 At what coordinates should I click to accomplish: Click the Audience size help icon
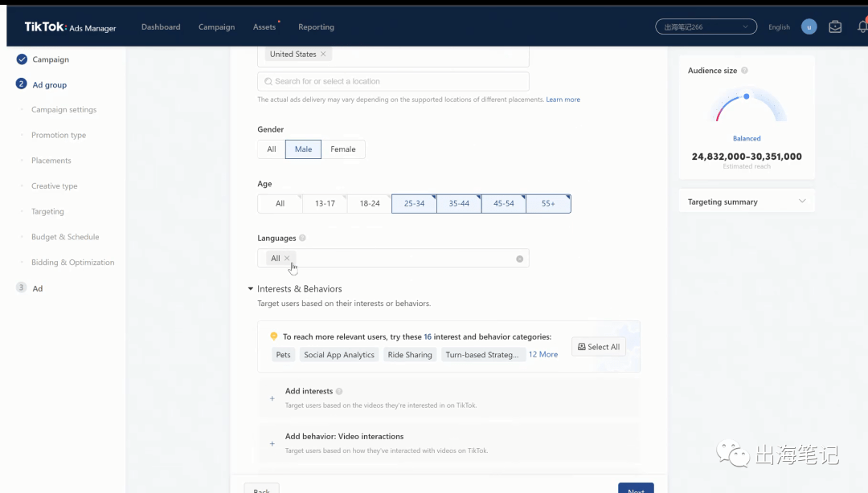(x=744, y=71)
